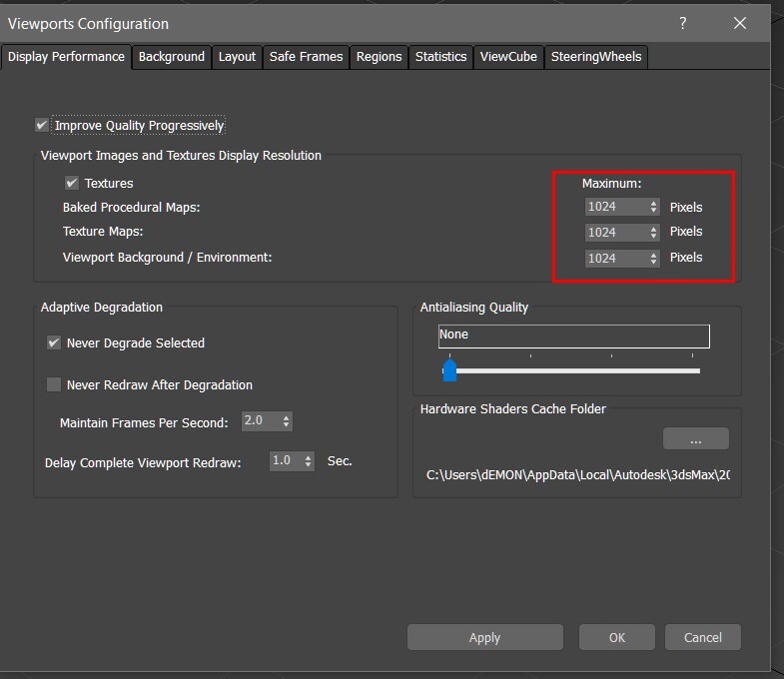Viewport: 784px width, 679px height.
Task: Click the shaders cache folder path text
Action: 577,475
